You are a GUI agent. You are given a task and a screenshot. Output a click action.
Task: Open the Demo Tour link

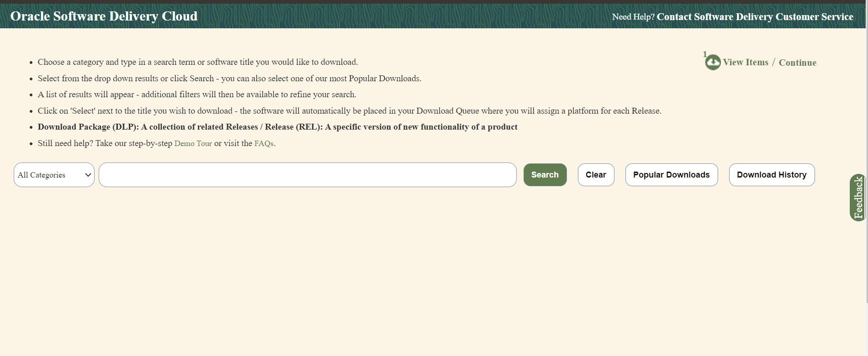pyautogui.click(x=193, y=143)
